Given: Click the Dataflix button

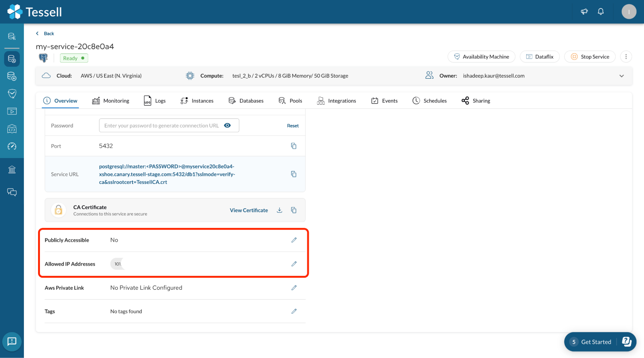Looking at the screenshot, I should point(540,57).
